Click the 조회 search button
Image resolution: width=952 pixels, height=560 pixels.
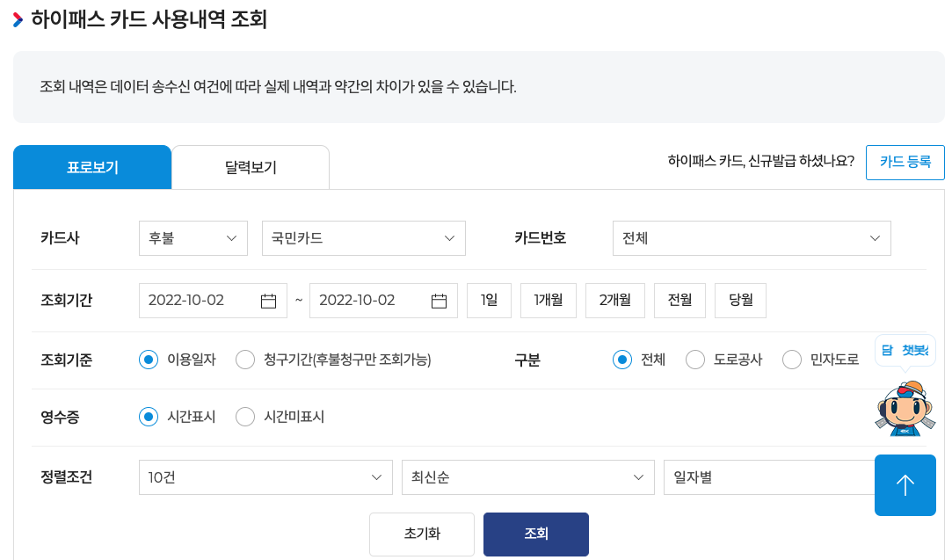[535, 534]
